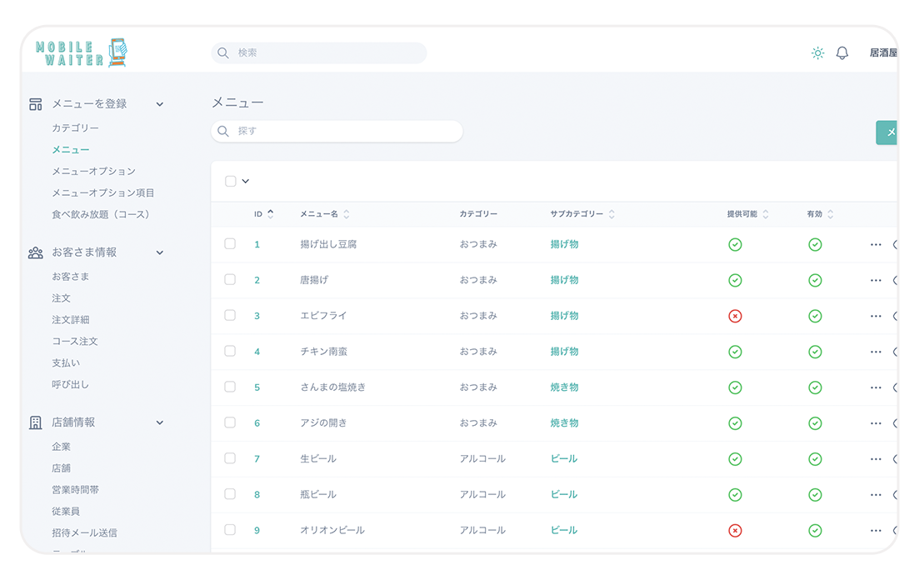Image resolution: width=924 pixels, height=575 pixels.
Task: Click the Mobile Waiter logo
Action: (x=82, y=52)
